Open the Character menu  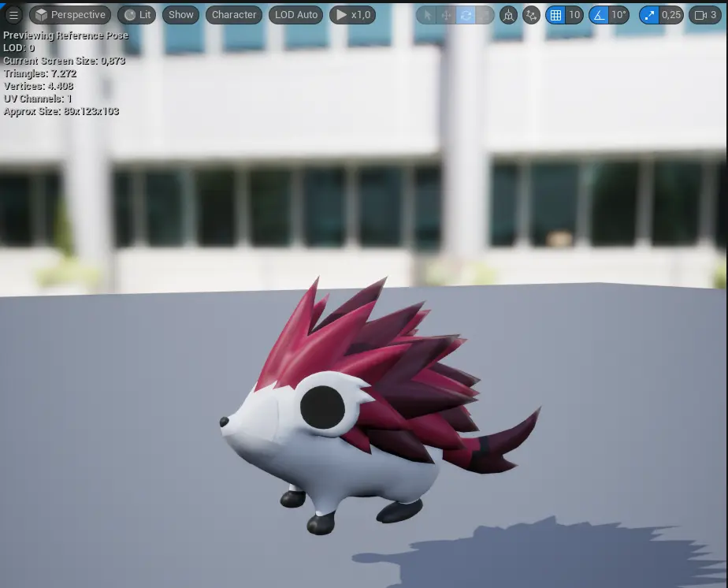pos(234,15)
